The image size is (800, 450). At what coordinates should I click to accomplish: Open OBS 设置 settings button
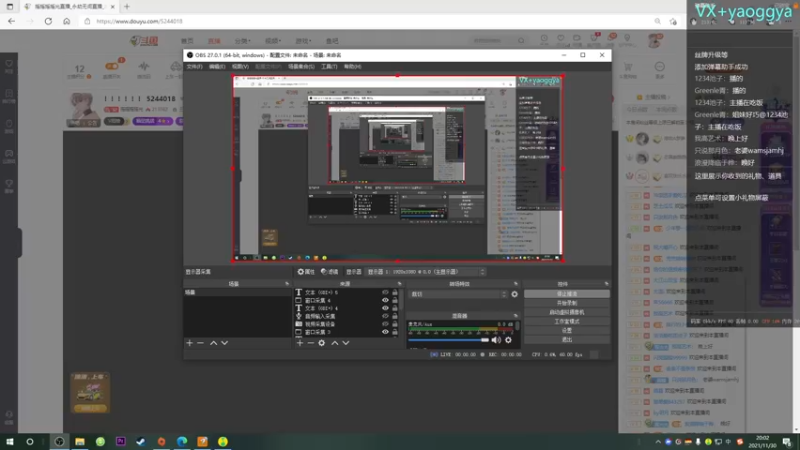point(566,331)
